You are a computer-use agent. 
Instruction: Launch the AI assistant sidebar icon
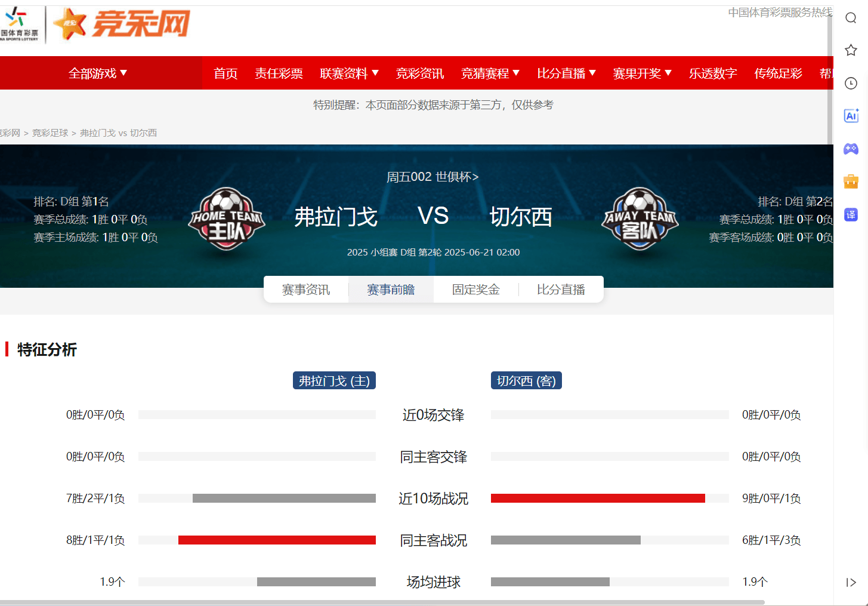(851, 116)
